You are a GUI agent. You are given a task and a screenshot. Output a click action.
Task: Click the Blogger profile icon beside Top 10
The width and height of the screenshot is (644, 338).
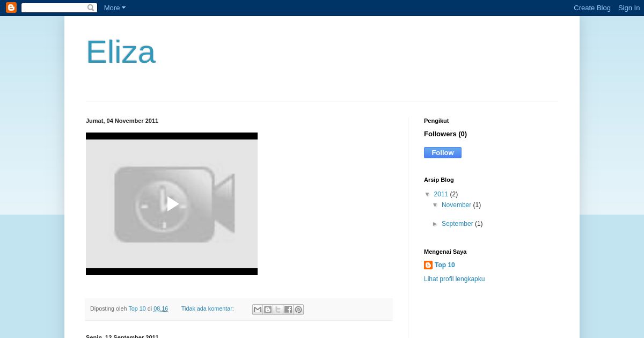coord(428,265)
